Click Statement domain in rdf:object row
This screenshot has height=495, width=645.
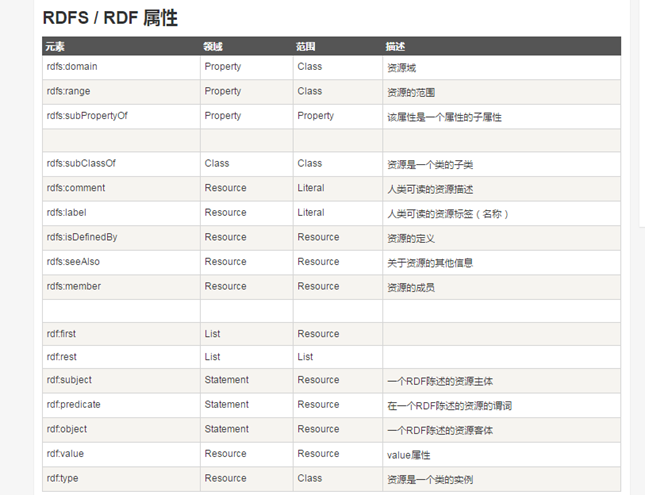[227, 429]
